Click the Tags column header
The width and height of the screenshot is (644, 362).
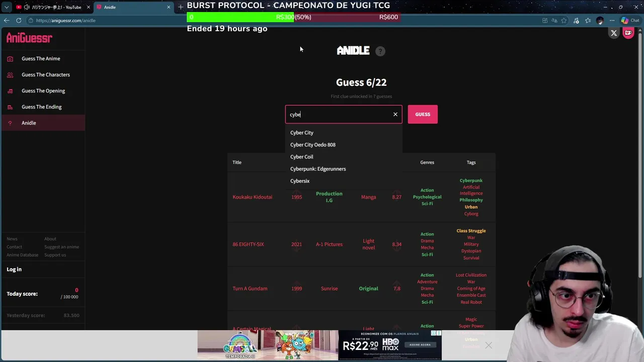click(471, 162)
